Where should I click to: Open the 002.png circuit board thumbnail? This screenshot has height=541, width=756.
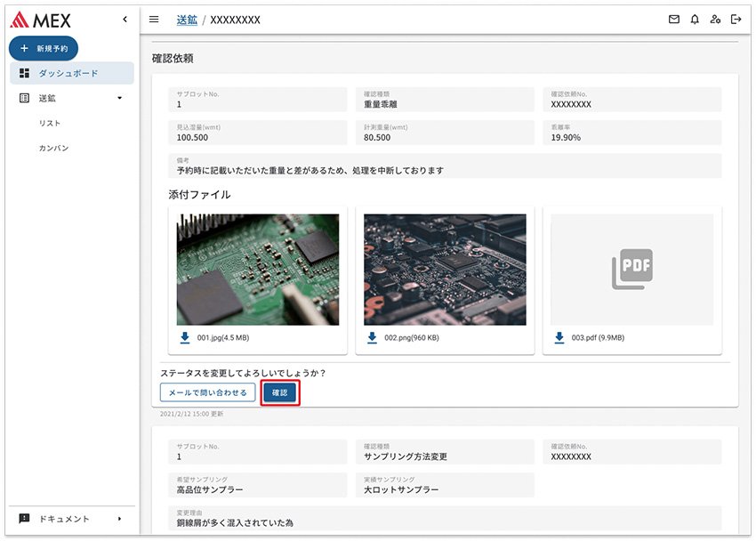click(x=445, y=270)
